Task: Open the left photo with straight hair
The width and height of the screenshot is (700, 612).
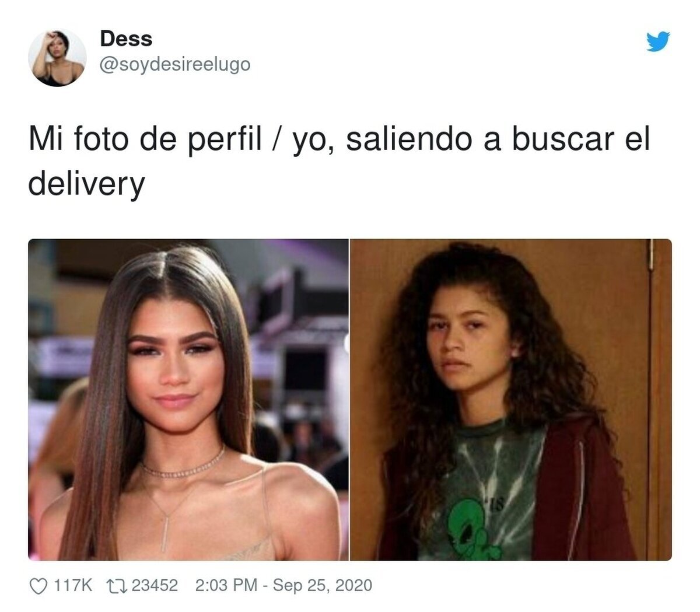Action: [x=188, y=400]
